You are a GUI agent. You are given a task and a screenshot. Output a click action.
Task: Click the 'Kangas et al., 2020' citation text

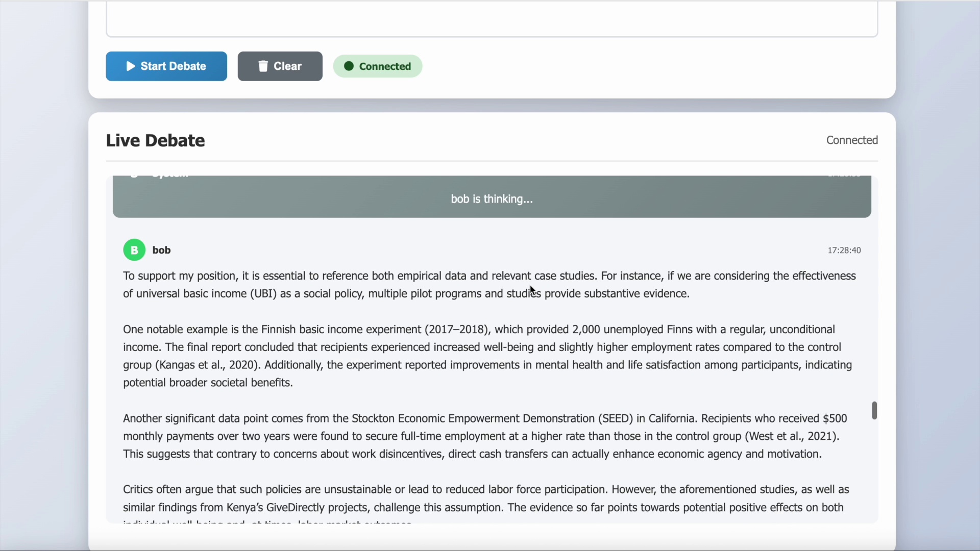click(206, 365)
